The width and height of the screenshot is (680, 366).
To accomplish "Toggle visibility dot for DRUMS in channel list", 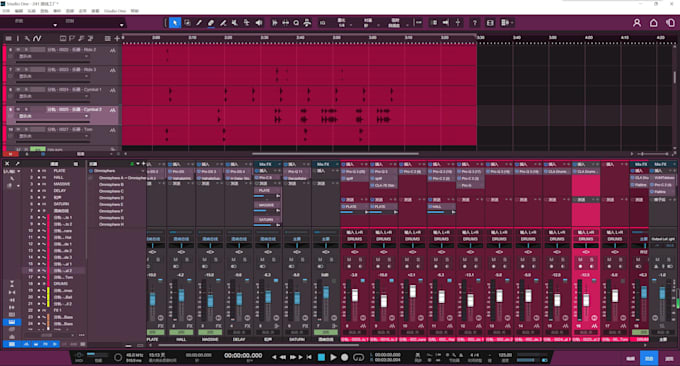I will (x=39, y=284).
